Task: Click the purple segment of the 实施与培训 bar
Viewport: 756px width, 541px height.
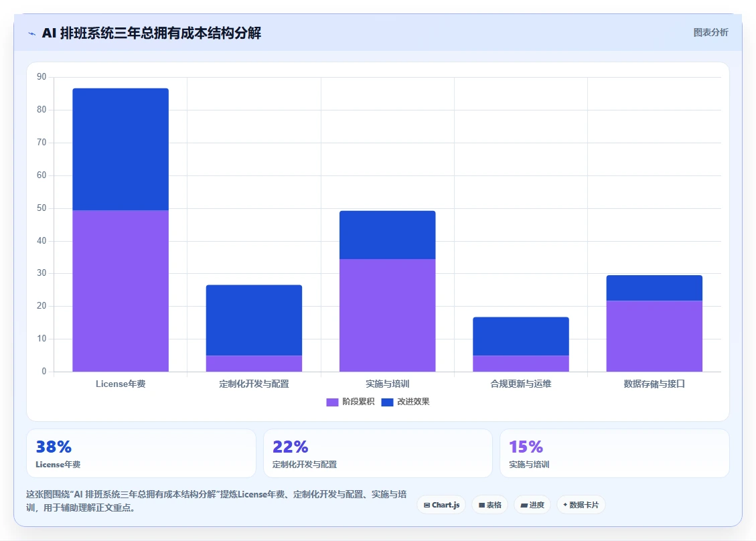Action: point(388,315)
